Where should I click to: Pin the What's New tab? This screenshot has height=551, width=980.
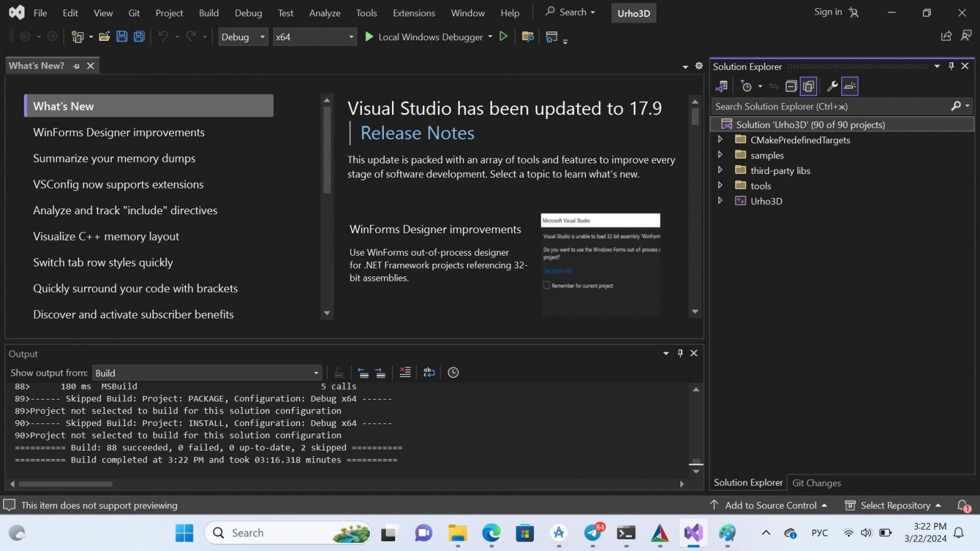[x=77, y=66]
